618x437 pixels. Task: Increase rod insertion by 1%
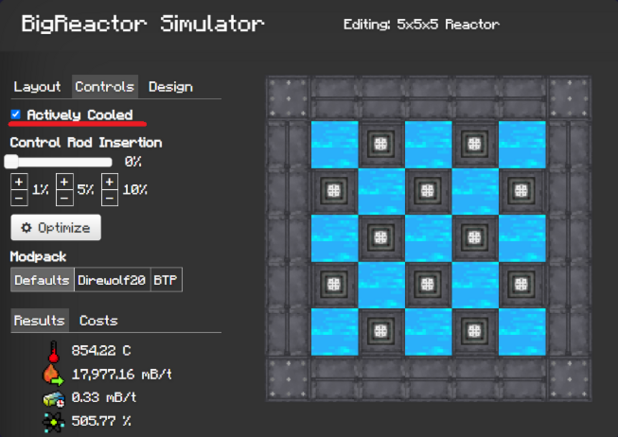18,182
